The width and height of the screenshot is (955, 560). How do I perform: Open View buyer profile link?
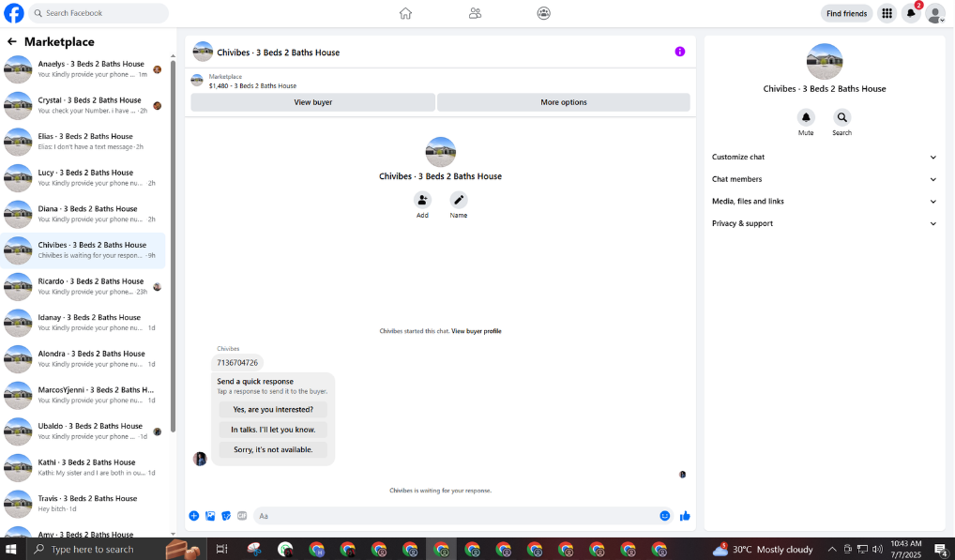click(477, 331)
